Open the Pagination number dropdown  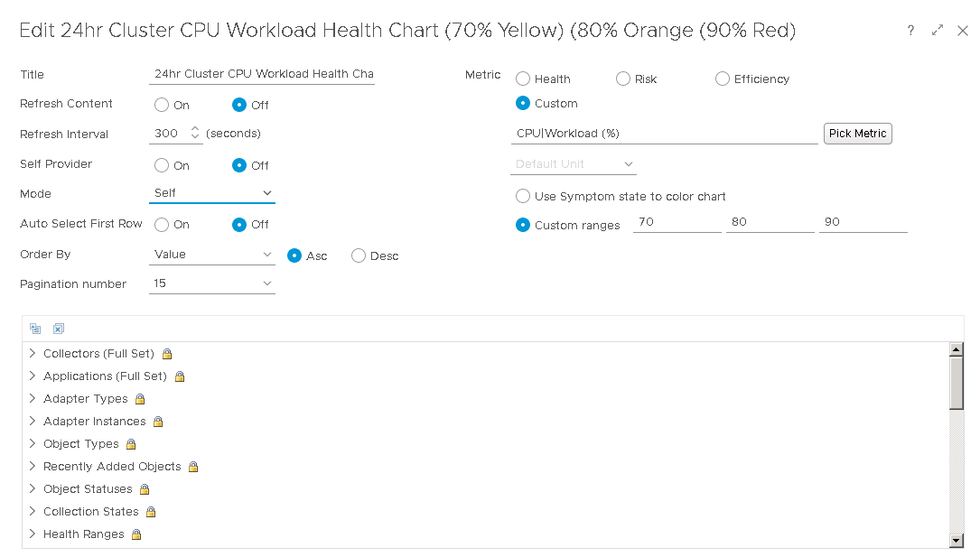212,283
